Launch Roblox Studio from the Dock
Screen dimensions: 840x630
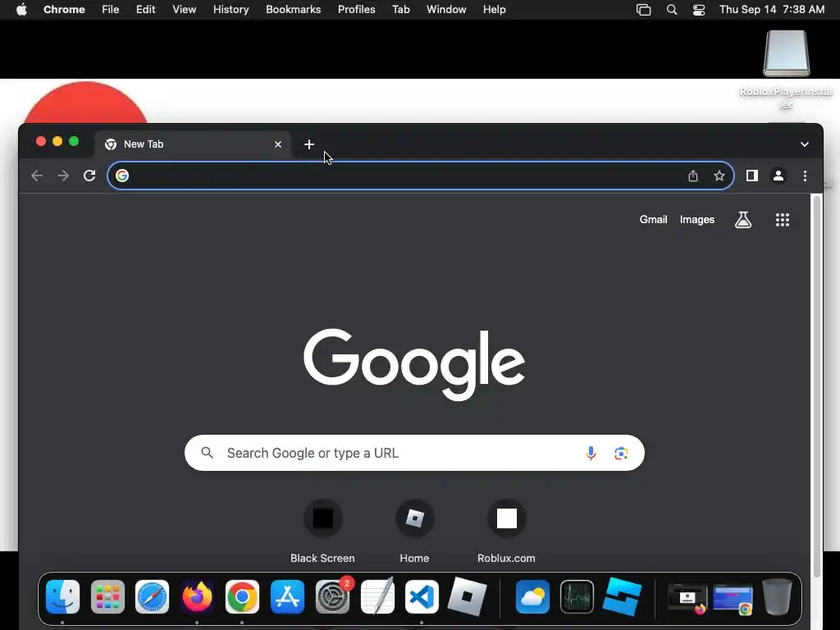coord(622,597)
